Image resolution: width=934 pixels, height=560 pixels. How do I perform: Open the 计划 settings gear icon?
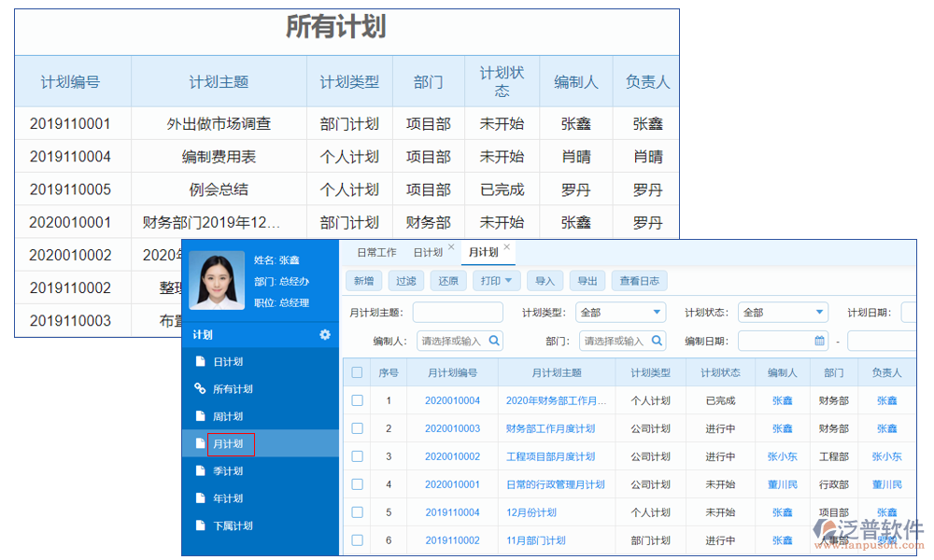(x=325, y=333)
